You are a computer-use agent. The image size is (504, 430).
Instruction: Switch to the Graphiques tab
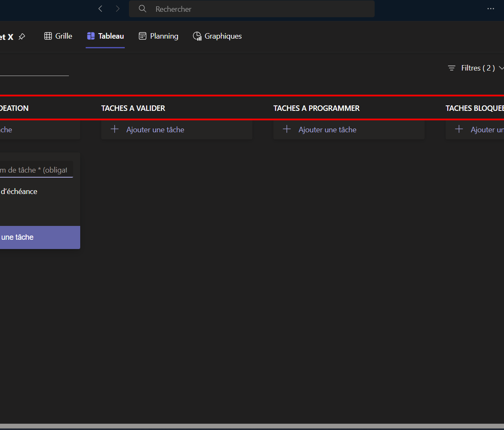point(218,36)
